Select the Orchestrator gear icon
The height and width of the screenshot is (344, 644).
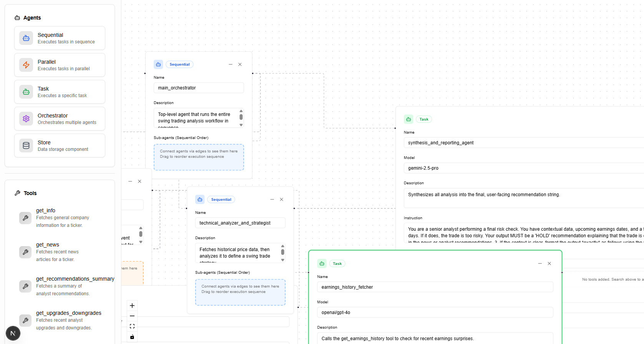(x=26, y=119)
